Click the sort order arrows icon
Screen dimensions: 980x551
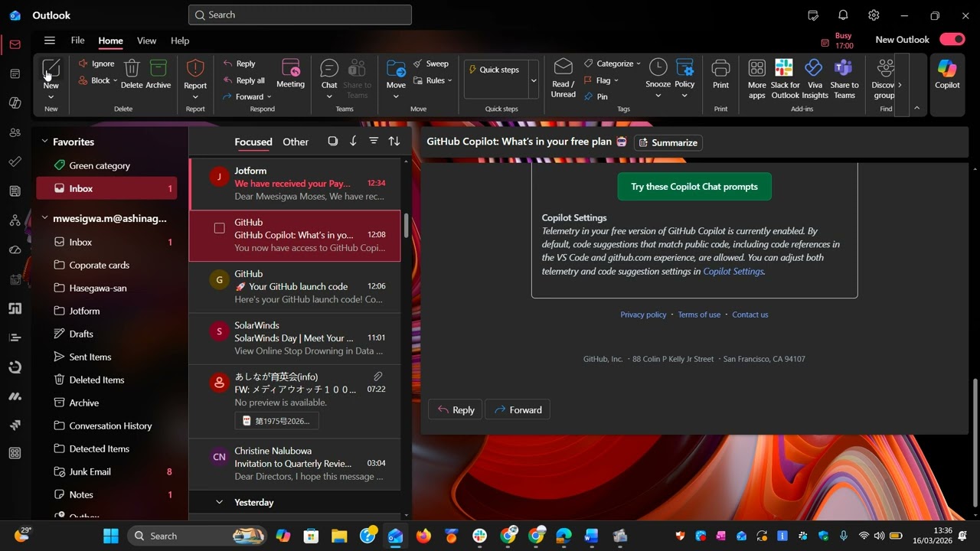[394, 142]
